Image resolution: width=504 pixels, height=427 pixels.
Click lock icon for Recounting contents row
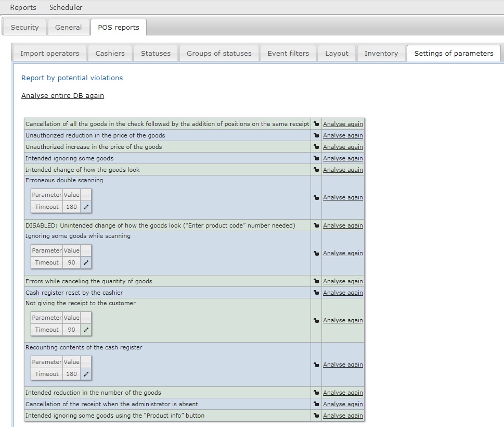click(x=316, y=365)
